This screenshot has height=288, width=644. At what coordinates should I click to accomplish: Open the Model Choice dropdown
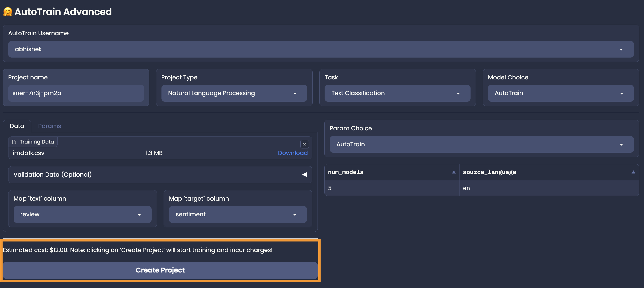(560, 93)
